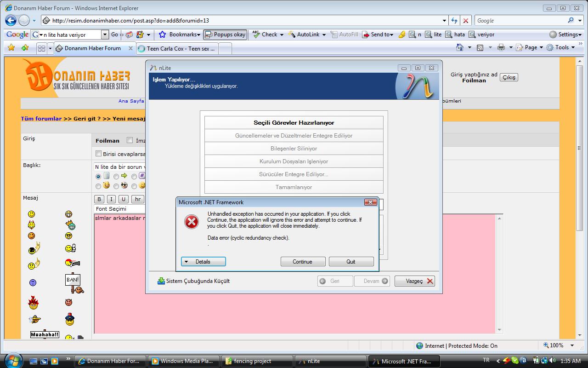Click the Donanım Haber site logo

coord(77,78)
